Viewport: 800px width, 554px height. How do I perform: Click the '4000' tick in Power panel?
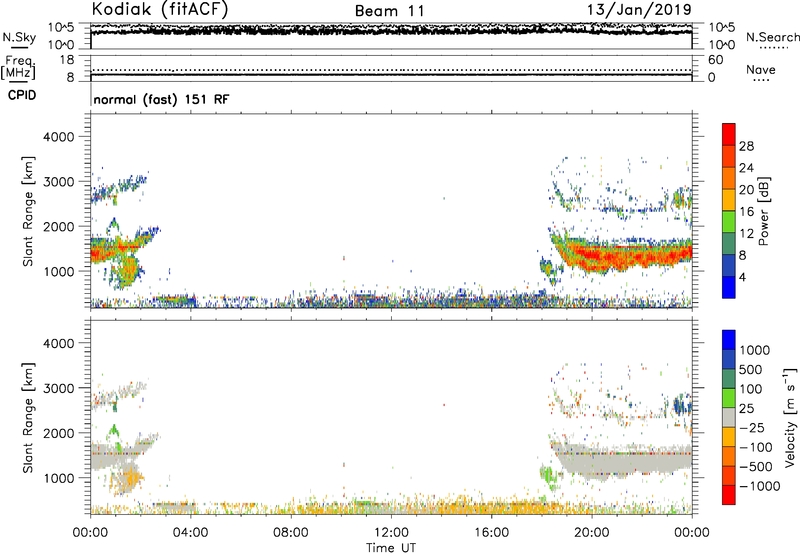59,137
